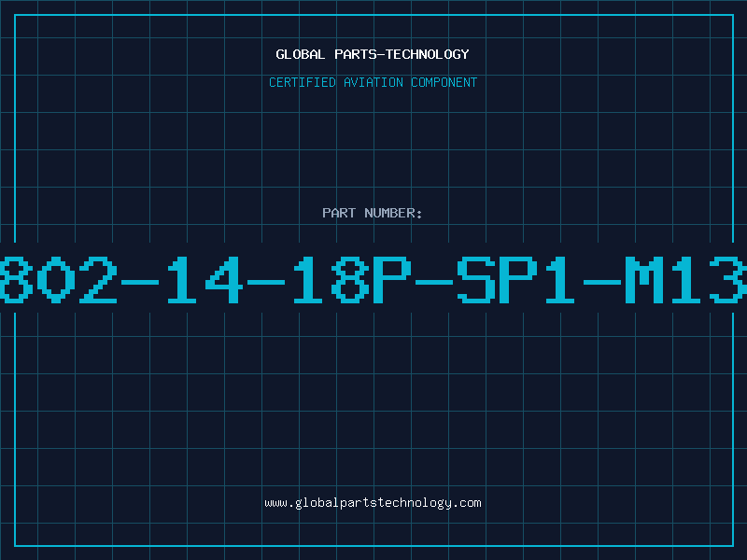Select the CERTIFIED AVIATION COMPONENT subtitle
Viewport: 747px width, 560px height.
click(x=373, y=82)
